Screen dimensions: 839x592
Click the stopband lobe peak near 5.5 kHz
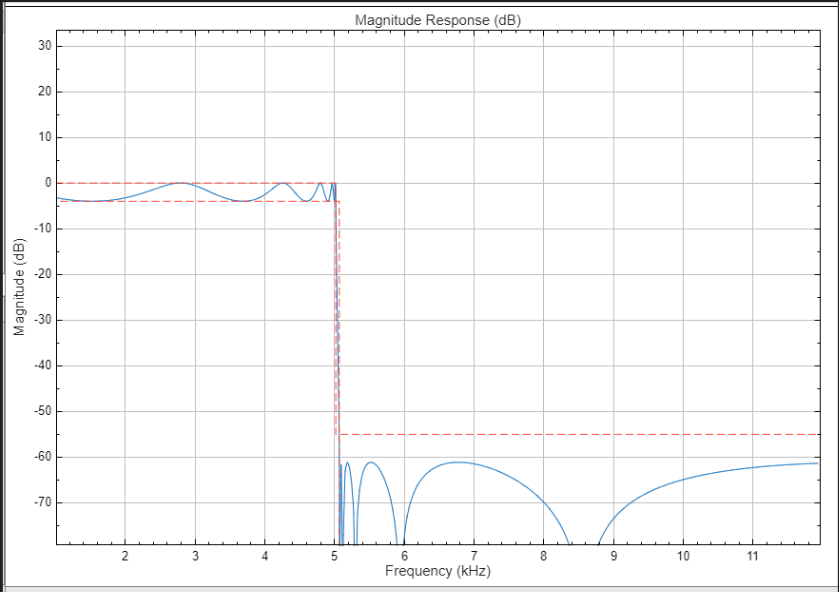(371, 462)
